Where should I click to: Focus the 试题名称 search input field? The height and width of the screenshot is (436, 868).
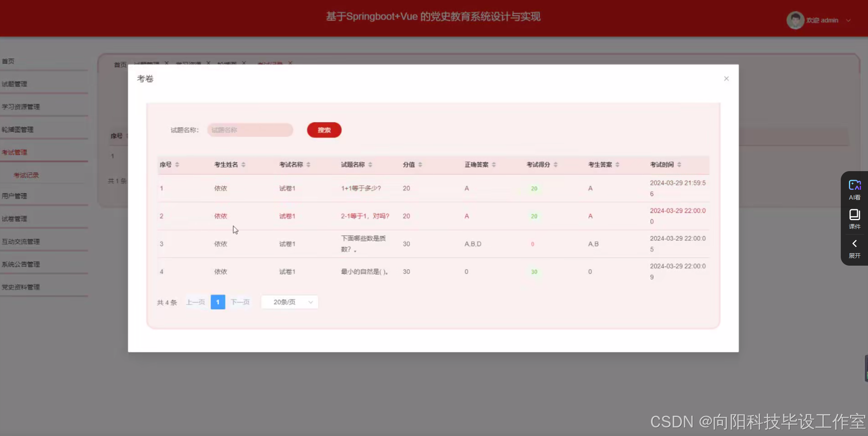[x=250, y=130]
